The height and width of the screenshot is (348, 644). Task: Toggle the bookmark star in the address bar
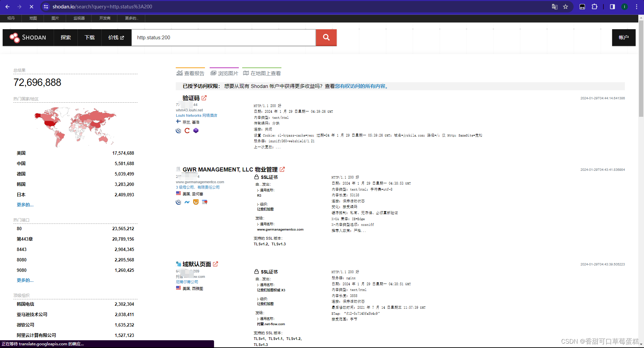click(x=566, y=7)
